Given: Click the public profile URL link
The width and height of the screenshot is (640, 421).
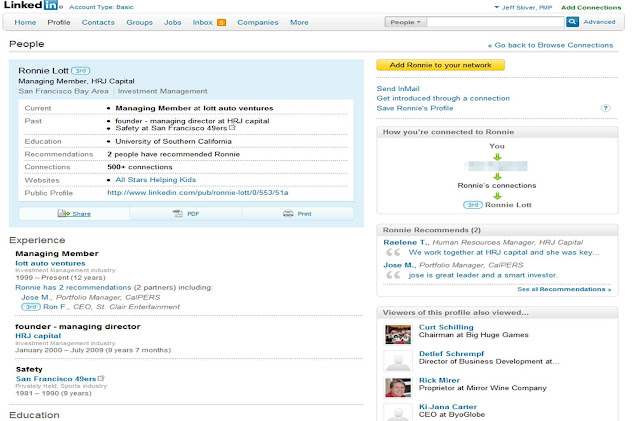Looking at the screenshot, I should [198, 193].
